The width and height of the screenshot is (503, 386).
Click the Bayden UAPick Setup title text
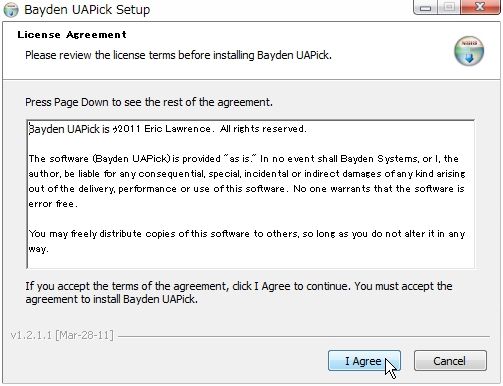pos(87,9)
